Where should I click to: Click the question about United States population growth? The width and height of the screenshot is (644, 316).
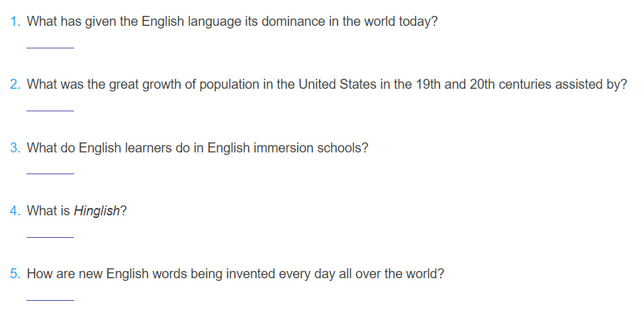pos(327,85)
